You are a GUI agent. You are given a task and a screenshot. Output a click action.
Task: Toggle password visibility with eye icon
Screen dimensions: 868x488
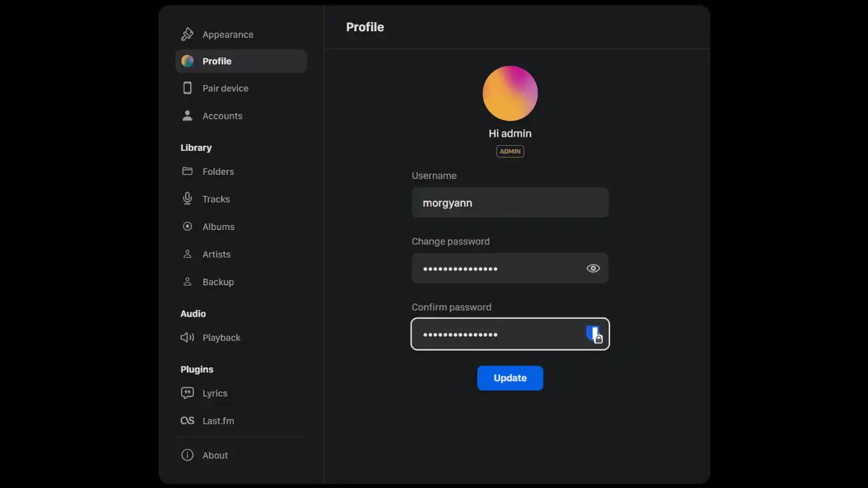click(593, 268)
